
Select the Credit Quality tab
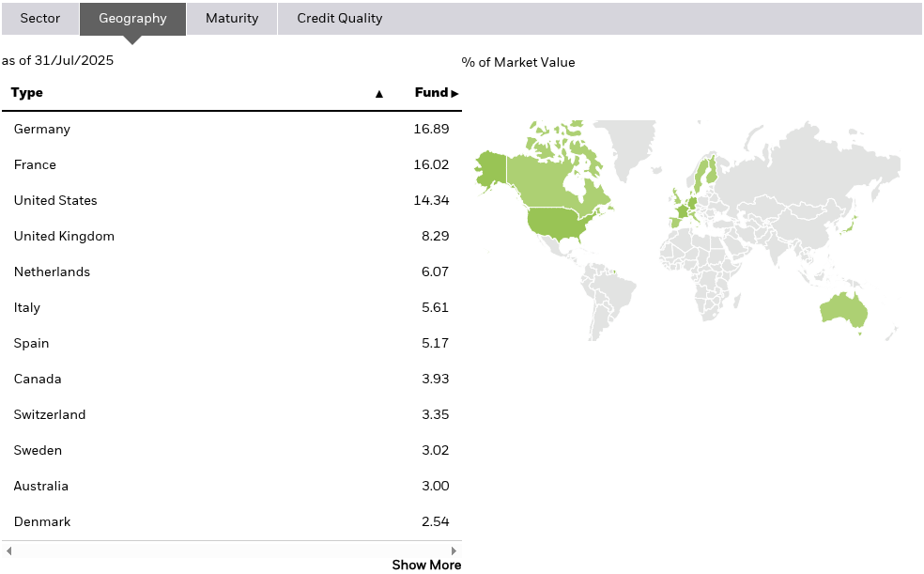(x=340, y=19)
